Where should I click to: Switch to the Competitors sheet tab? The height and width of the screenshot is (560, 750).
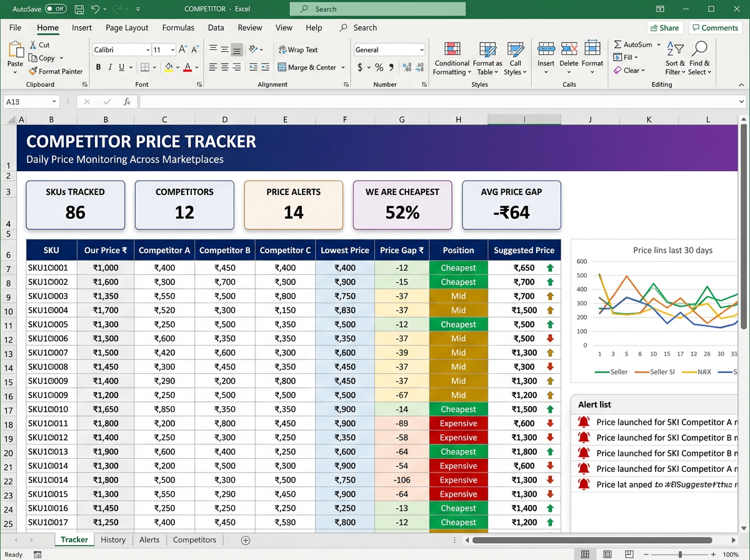click(194, 540)
